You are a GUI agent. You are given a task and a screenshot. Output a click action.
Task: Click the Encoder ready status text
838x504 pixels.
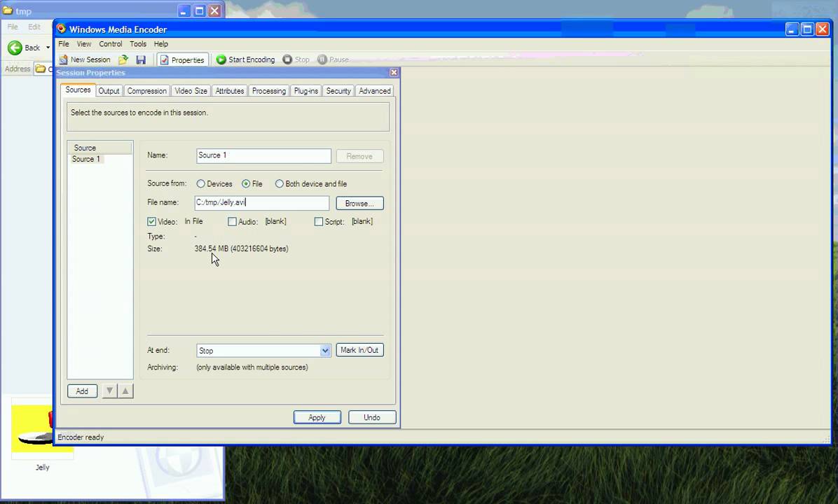pos(81,437)
